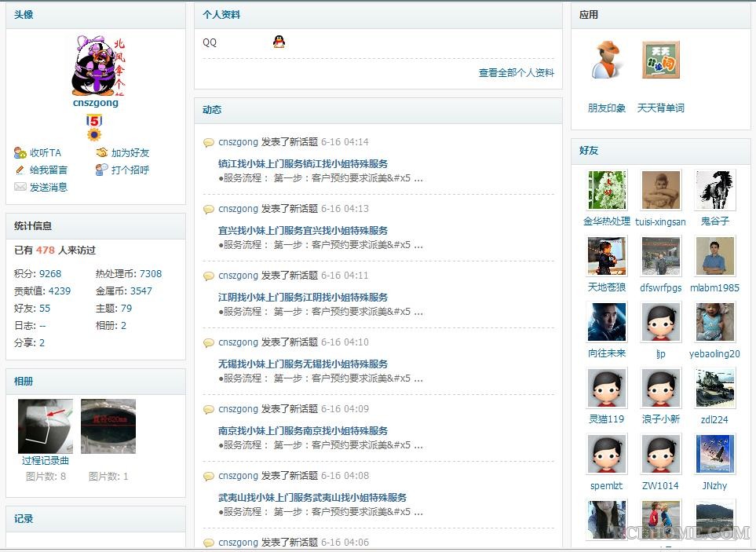The image size is (756, 552).
Task: Click the speech bubble icon of the 04:06 post
Action: pyautogui.click(x=209, y=543)
